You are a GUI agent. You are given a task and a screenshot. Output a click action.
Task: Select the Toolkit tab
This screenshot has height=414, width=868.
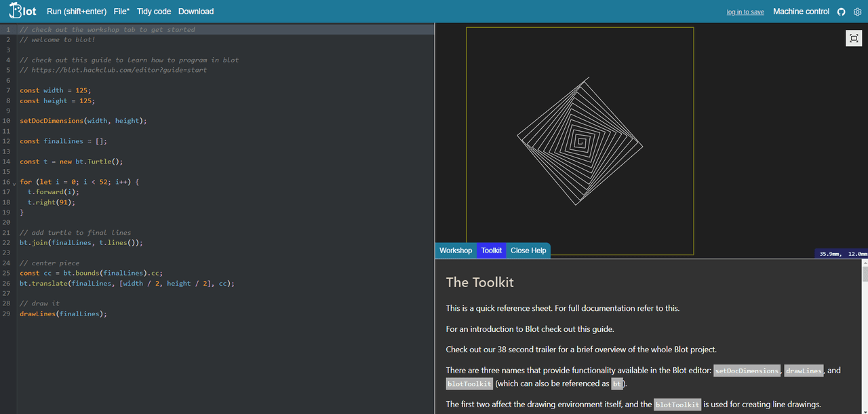pyautogui.click(x=492, y=250)
